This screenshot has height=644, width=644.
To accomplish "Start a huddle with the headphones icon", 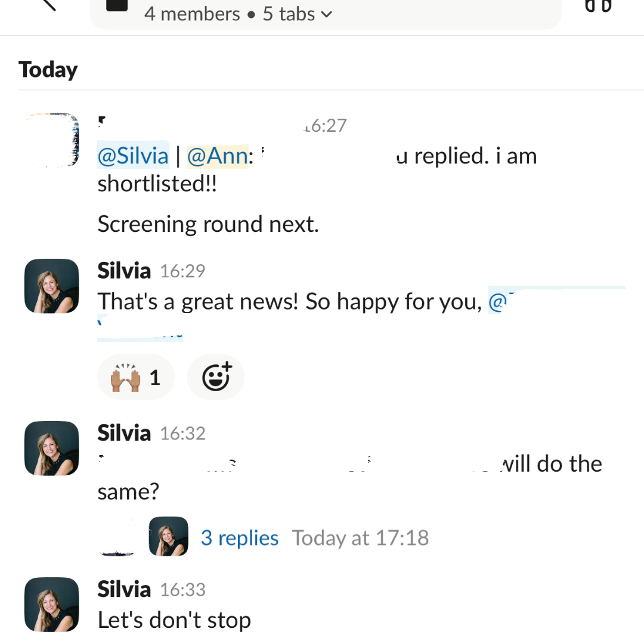I will point(598,6).
